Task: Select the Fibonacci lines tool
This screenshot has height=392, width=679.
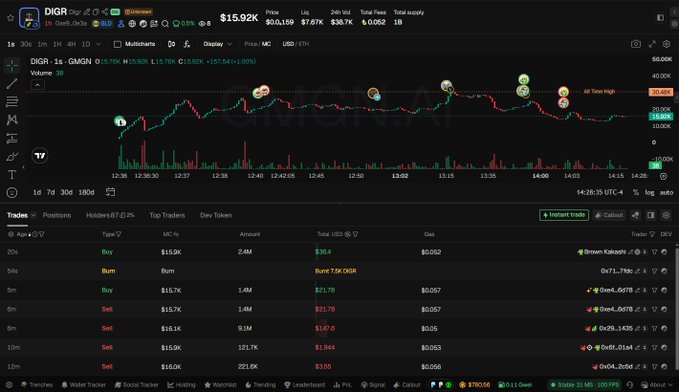Action: [x=12, y=101]
